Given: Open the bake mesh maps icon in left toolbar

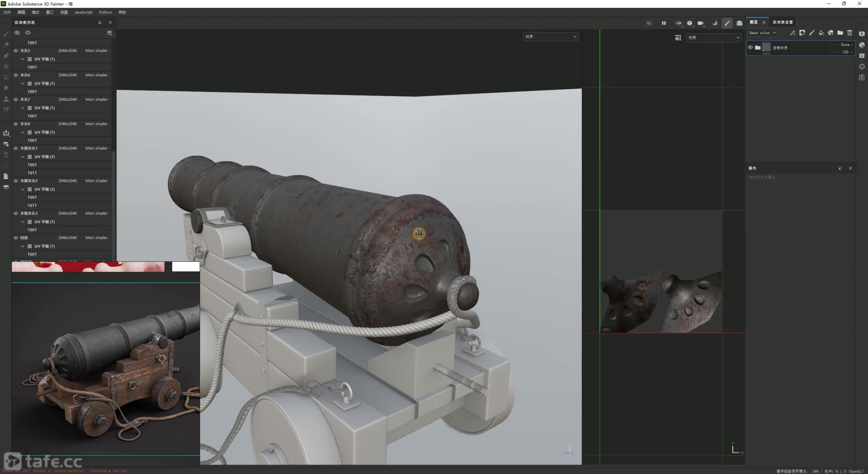Looking at the screenshot, I should pyautogui.click(x=6, y=144).
